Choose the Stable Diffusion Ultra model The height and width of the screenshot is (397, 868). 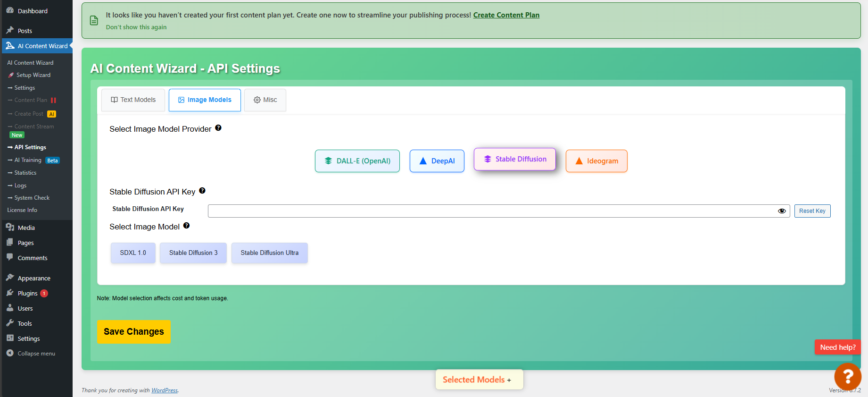click(269, 253)
